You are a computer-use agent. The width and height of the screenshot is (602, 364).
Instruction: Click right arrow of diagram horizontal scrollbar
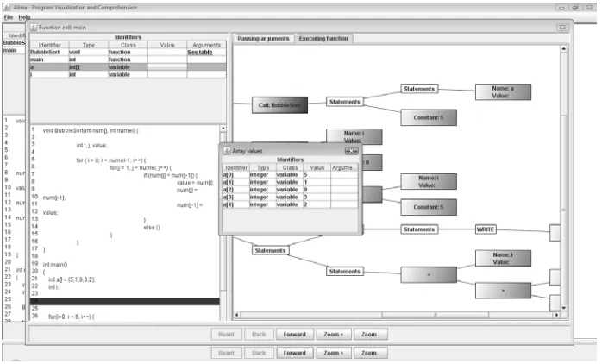(x=556, y=315)
